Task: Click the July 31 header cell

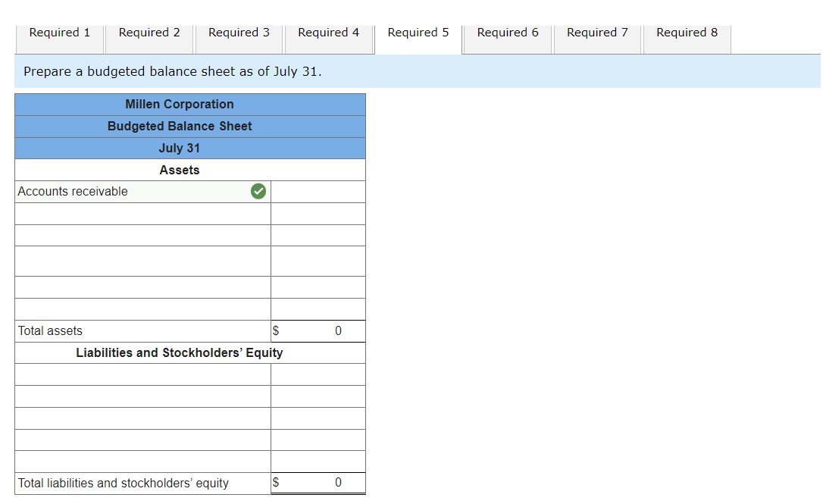Action: (x=180, y=148)
